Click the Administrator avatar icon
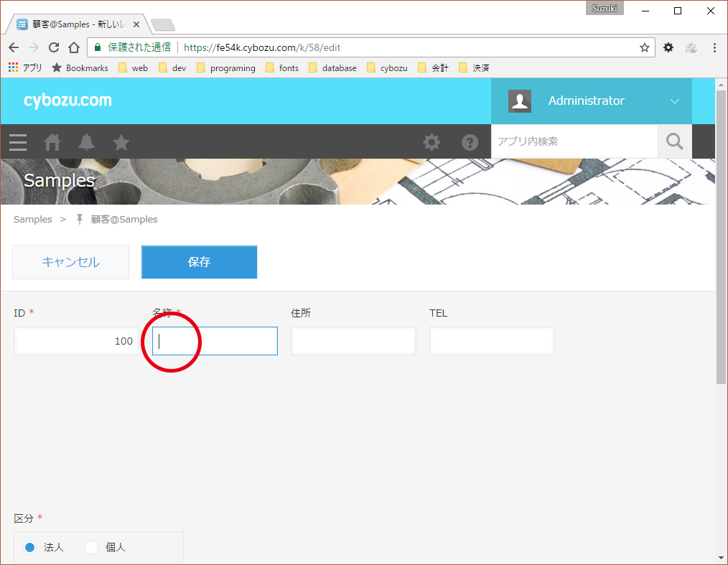This screenshot has height=565, width=728. tap(520, 101)
